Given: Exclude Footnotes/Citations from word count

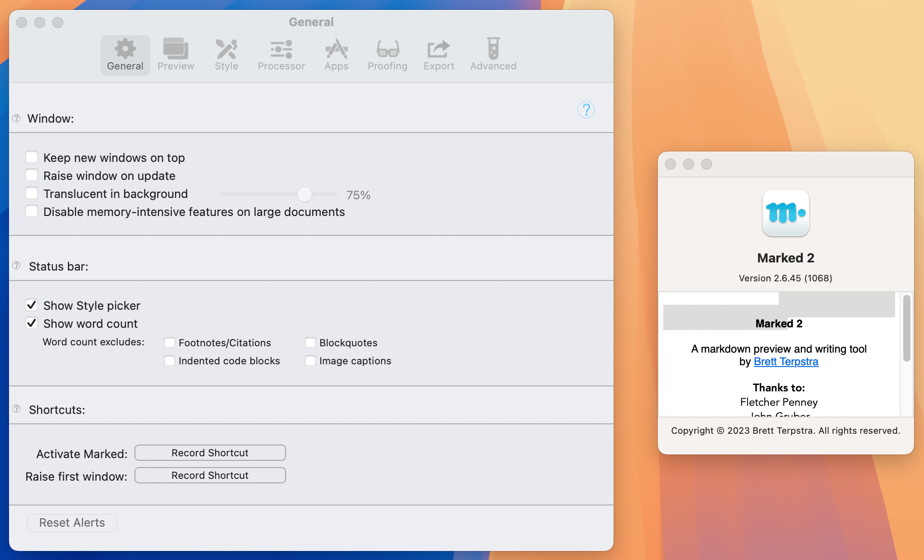Looking at the screenshot, I should pyautogui.click(x=170, y=343).
